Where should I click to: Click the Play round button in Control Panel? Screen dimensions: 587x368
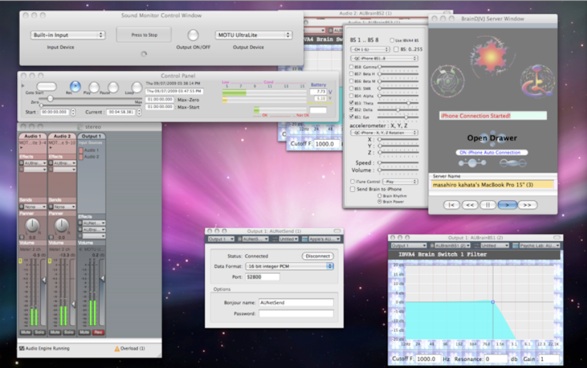point(94,87)
